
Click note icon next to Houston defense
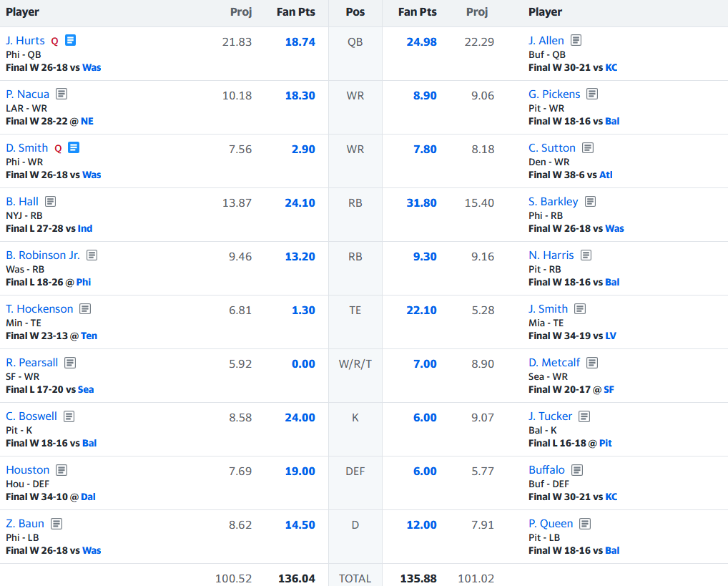tap(62, 470)
